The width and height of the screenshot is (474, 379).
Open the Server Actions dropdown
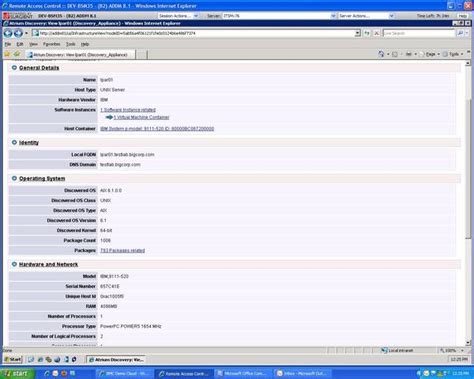(366, 16)
